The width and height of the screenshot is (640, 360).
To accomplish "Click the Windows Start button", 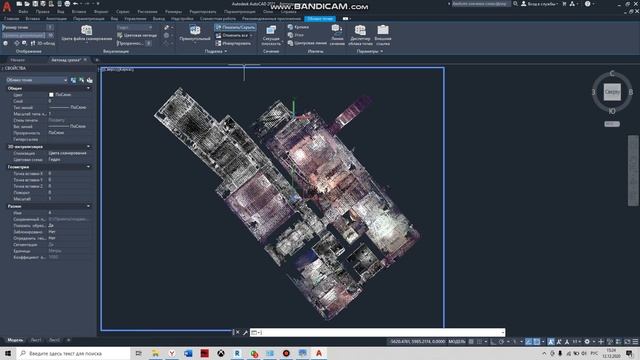I will (x=7, y=353).
